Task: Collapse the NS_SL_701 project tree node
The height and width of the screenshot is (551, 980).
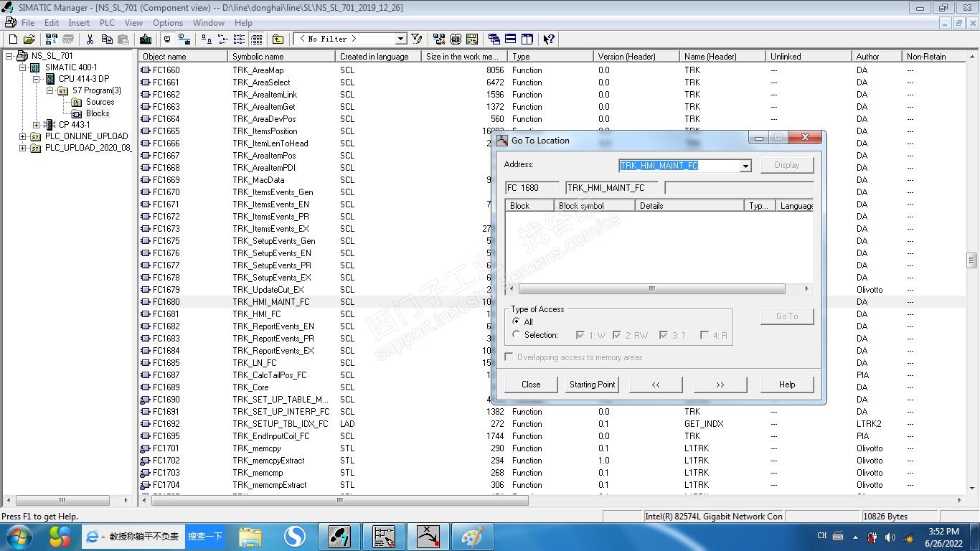Action: [9, 56]
